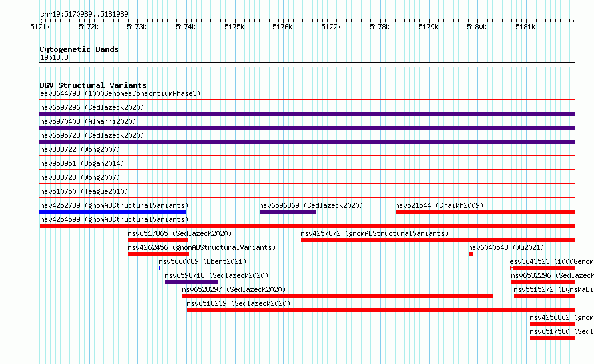Select the purple nsv6598718 variant bar

[x=192, y=282]
